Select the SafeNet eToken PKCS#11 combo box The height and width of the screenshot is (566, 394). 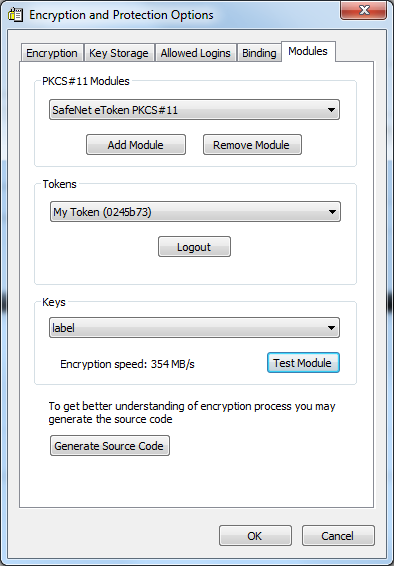(194, 110)
